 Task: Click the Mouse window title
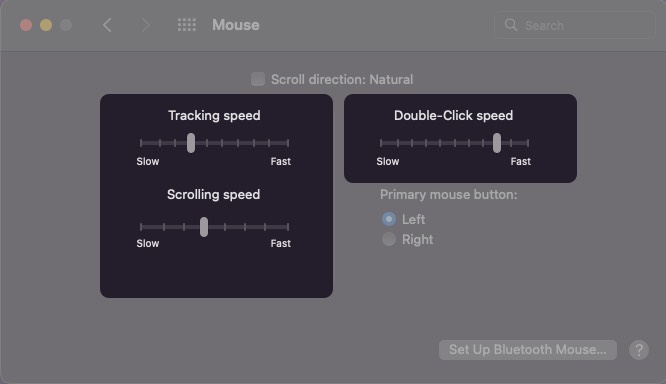[236, 25]
